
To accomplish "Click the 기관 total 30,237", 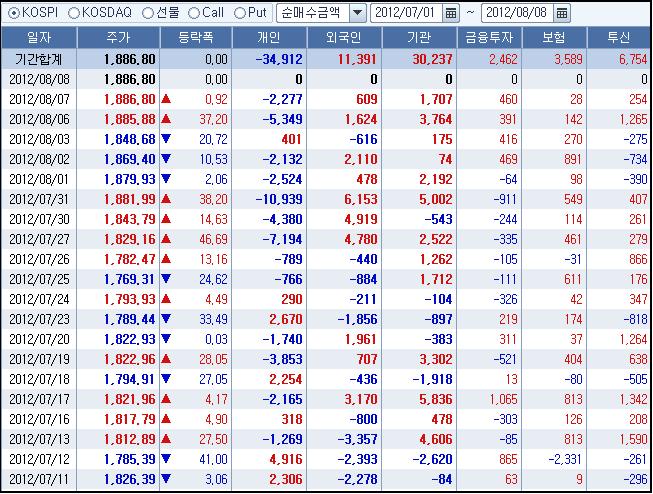I will [432, 60].
